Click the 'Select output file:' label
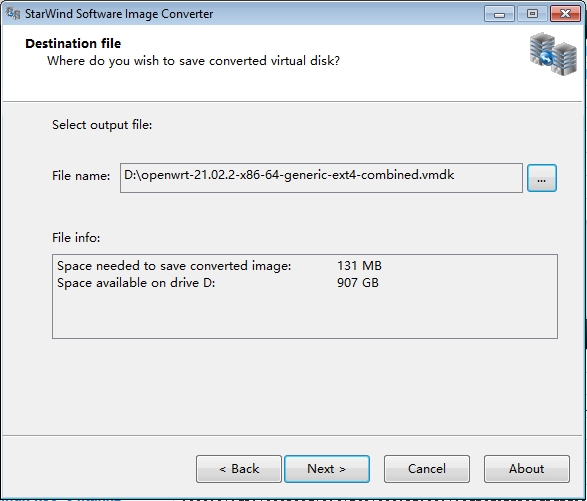The width and height of the screenshot is (587, 501). [102, 125]
